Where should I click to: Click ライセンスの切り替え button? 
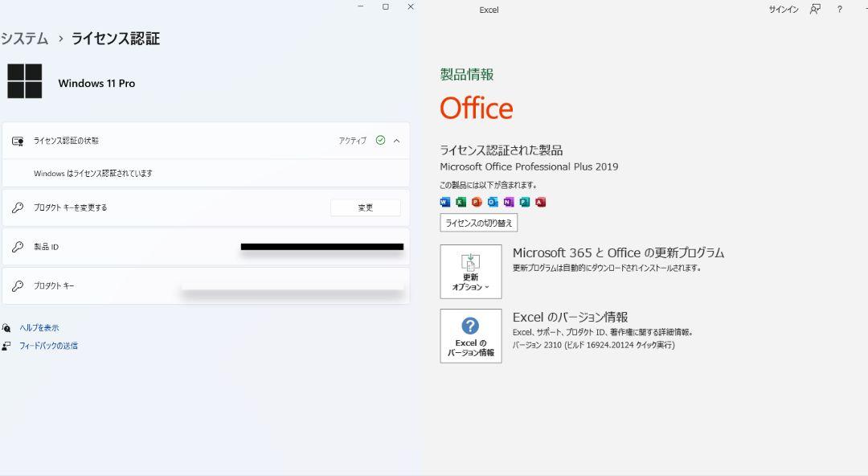click(x=479, y=223)
